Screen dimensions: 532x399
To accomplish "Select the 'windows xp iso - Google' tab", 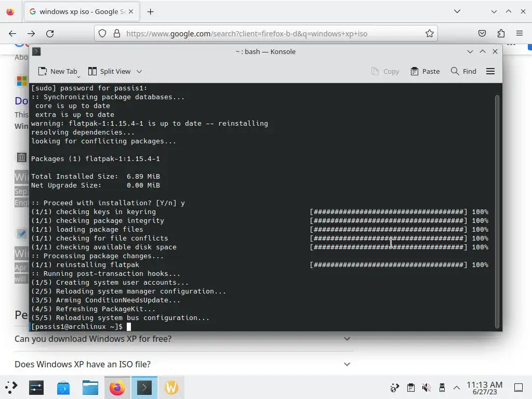I will [81, 11].
